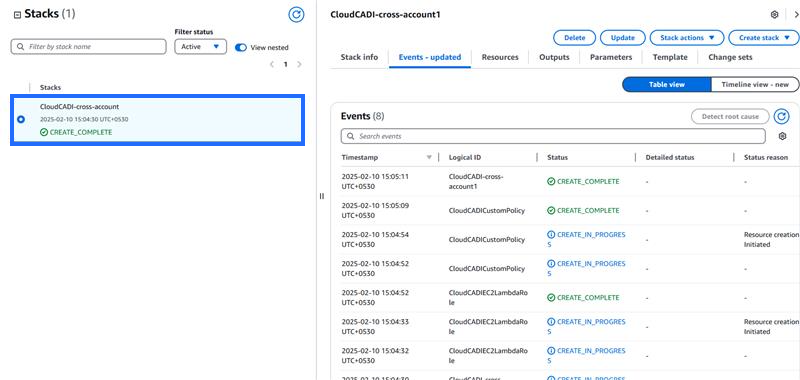
Task: Focus the Filter by stack name field
Action: [x=88, y=46]
